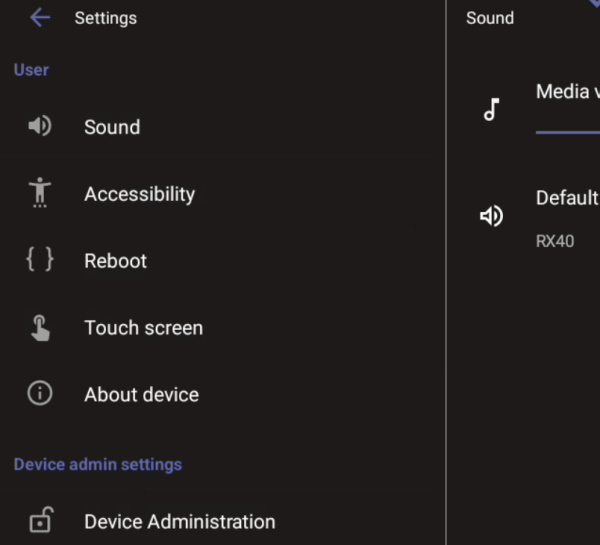Open About device page
The height and width of the screenshot is (545, 600).
(x=141, y=395)
